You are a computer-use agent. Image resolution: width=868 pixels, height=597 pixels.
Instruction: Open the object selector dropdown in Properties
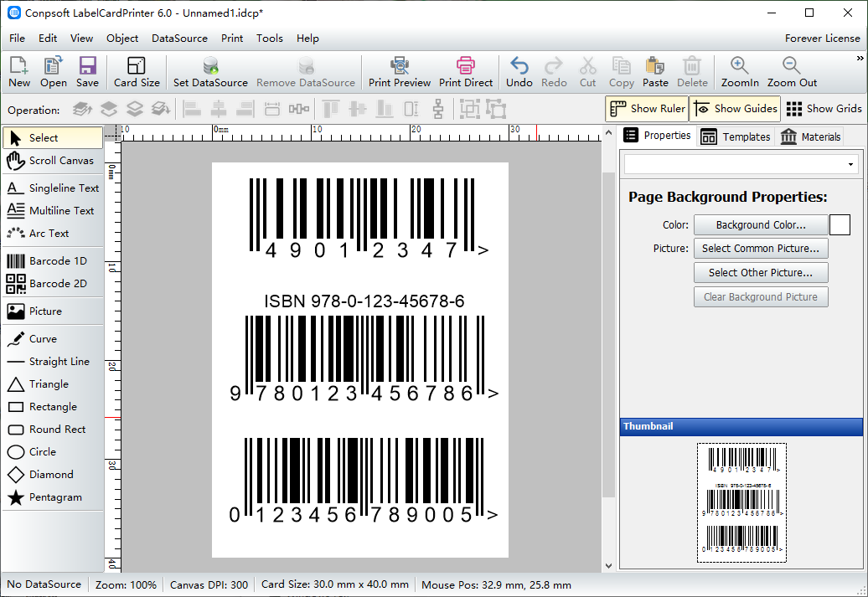pos(850,164)
